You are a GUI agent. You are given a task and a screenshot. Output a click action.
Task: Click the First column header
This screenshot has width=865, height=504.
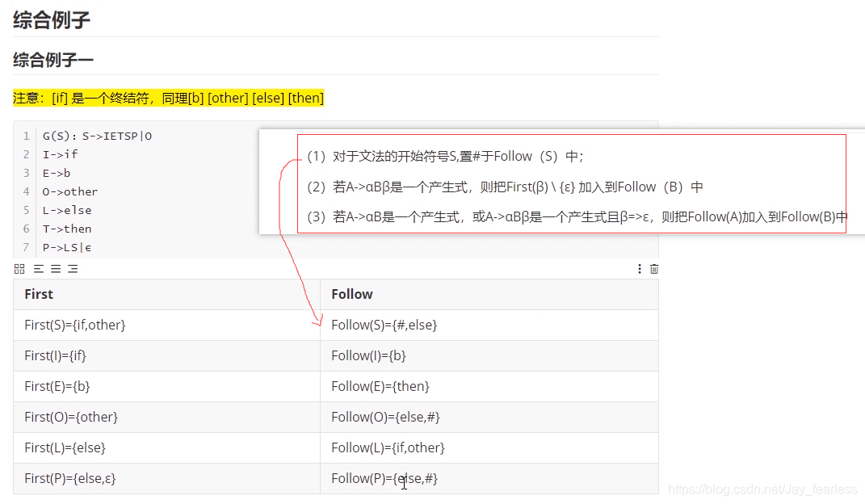tap(166, 295)
